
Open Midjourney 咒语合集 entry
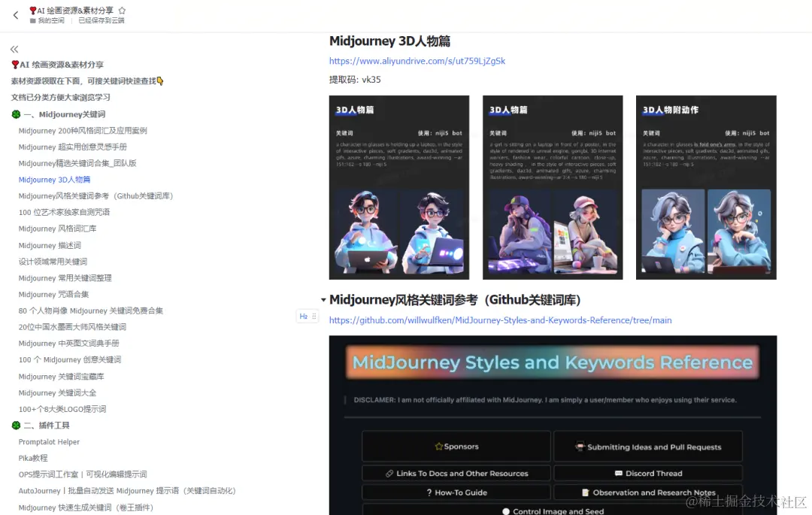pyautogui.click(x=53, y=294)
